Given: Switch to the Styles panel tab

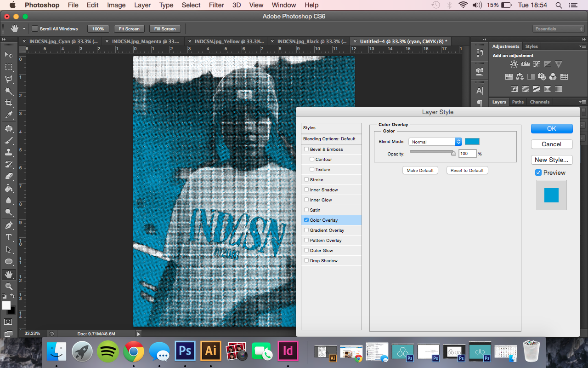Looking at the screenshot, I should click(531, 46).
